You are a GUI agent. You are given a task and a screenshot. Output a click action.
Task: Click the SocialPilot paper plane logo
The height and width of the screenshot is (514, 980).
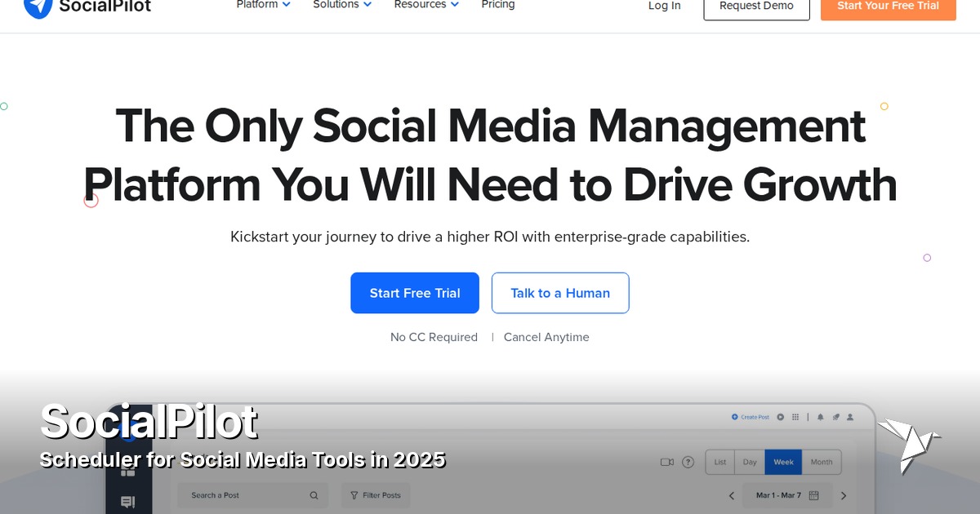point(38,7)
